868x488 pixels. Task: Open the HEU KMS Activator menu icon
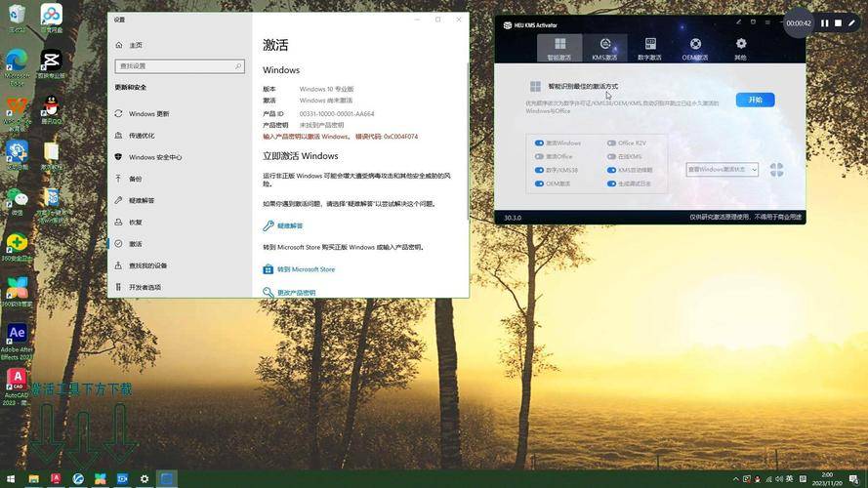click(767, 22)
